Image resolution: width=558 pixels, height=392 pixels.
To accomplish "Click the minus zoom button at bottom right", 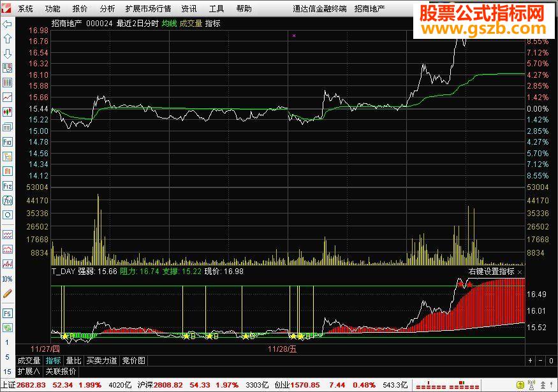I will 541,361.
